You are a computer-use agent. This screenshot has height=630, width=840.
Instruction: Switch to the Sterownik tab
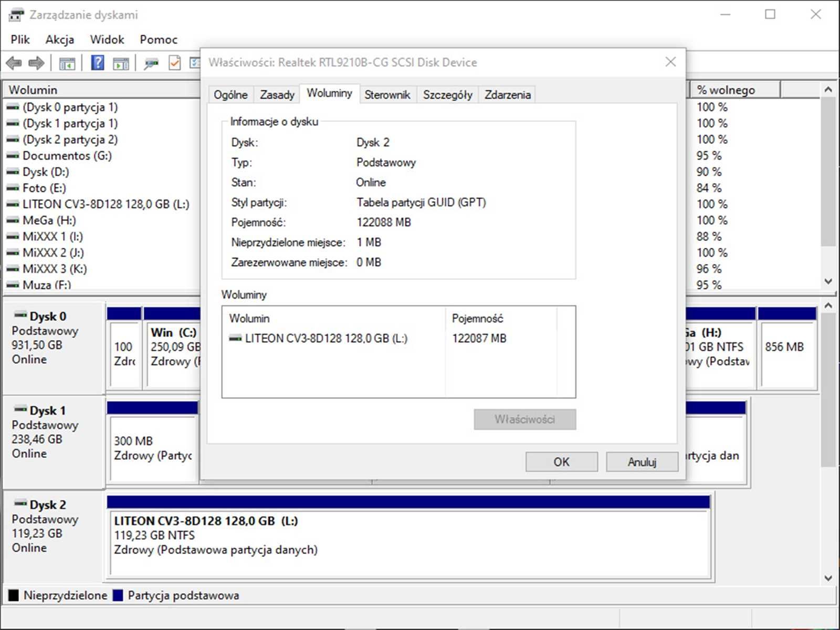tap(387, 94)
